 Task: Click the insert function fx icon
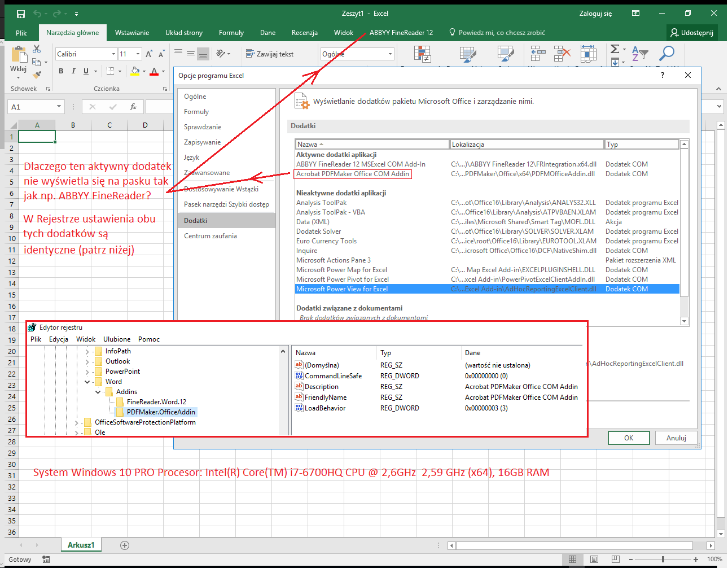coord(133,106)
